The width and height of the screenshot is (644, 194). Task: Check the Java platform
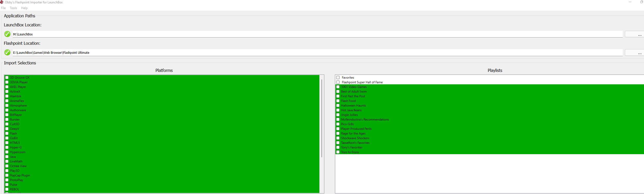(7, 156)
